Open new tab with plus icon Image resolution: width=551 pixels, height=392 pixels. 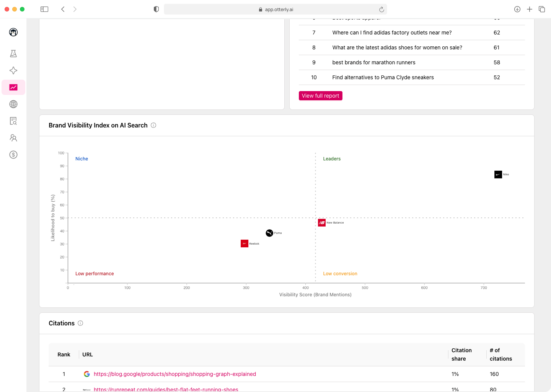[x=530, y=9]
